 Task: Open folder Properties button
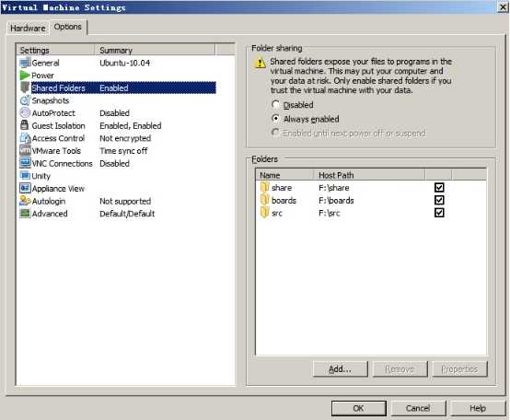pyautogui.click(x=459, y=369)
